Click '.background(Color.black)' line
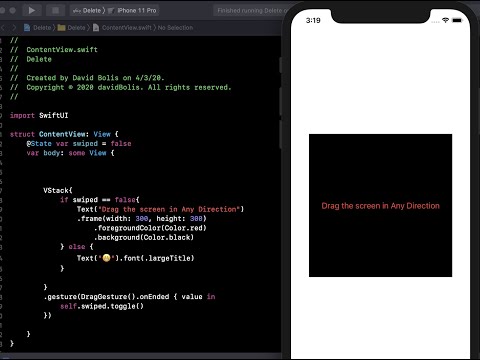This screenshot has width=480, height=360. (144, 237)
